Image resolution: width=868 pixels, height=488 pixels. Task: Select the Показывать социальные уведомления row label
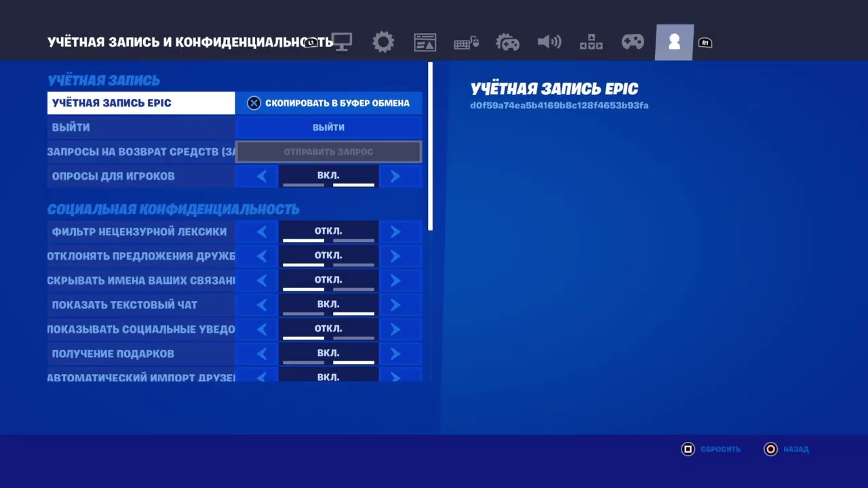(x=141, y=329)
